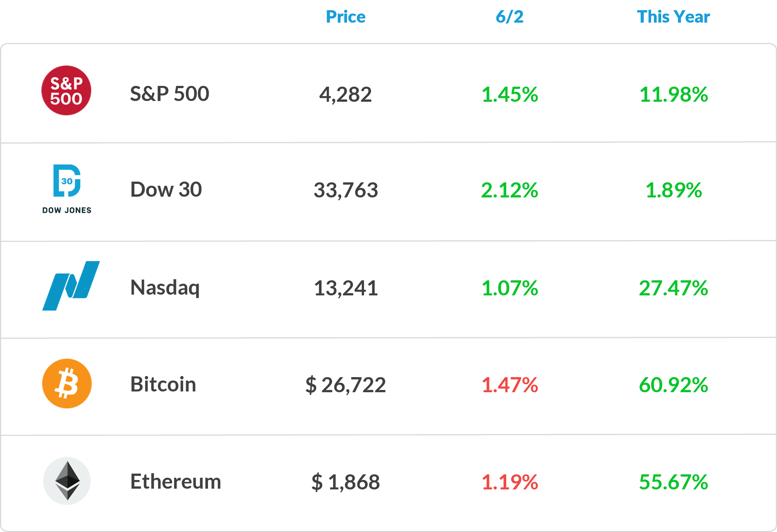Open the Nasdaq name label

(165, 288)
